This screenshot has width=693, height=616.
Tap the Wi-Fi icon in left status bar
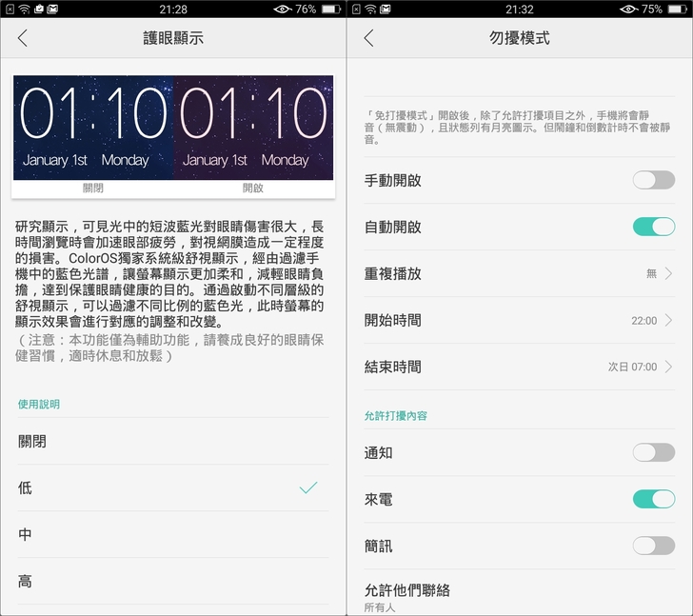25,9
